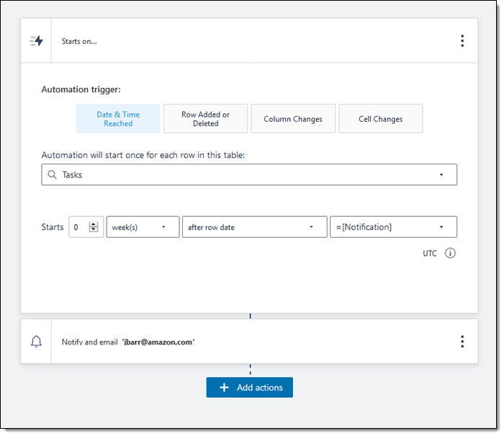Select the Row Added or Deleted trigger
504x436 pixels.
(205, 119)
